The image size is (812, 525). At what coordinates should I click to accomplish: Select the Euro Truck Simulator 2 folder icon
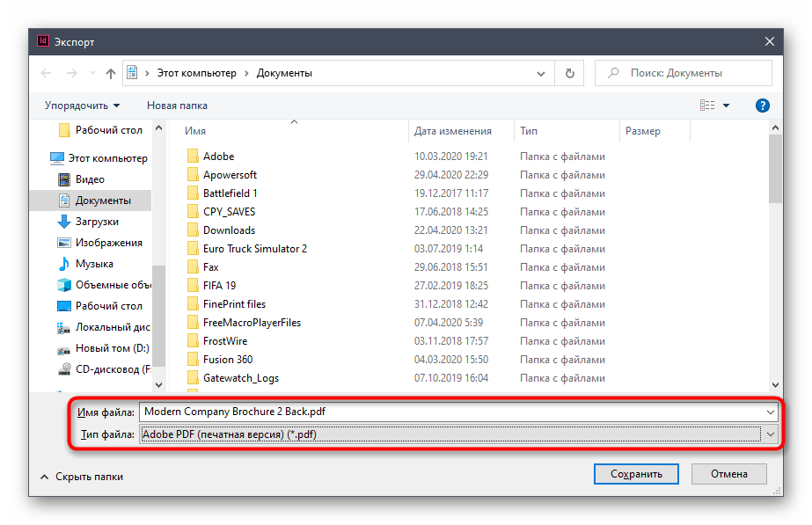tap(193, 249)
